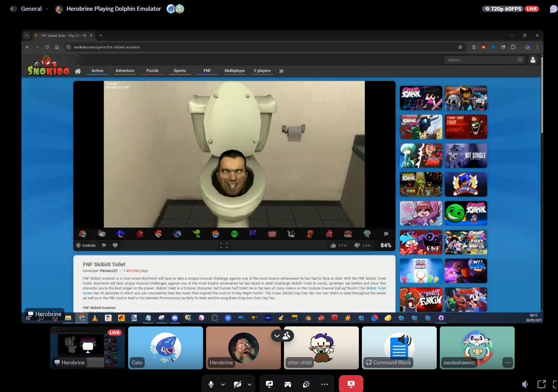Open the green smiley face game thumbnail
This screenshot has height=392, width=558.
click(x=466, y=213)
